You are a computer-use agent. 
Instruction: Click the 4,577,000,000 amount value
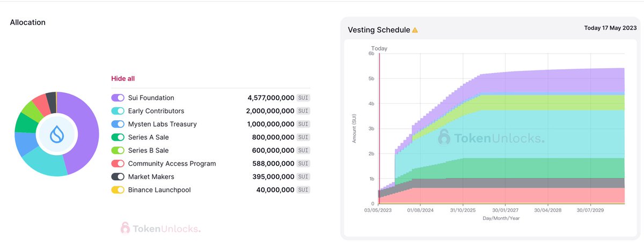(x=270, y=98)
